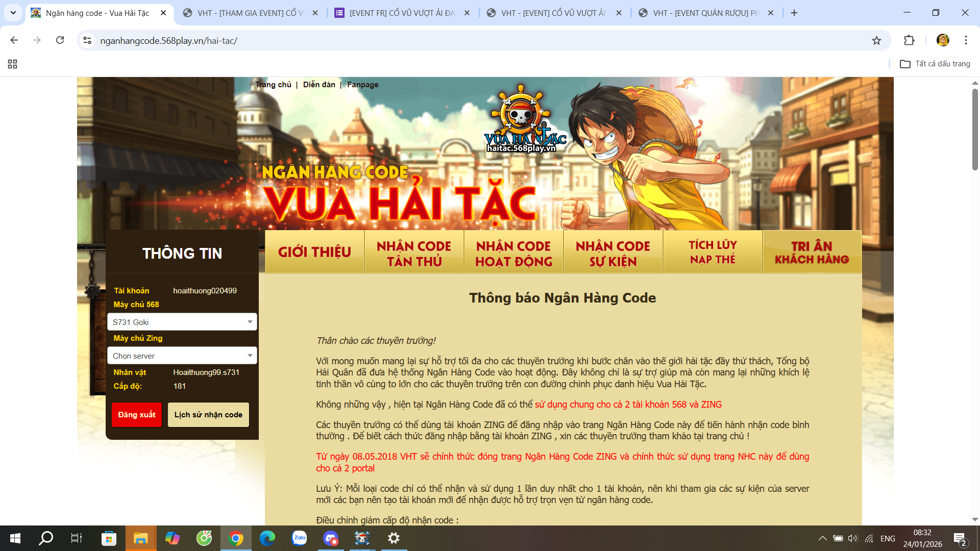The height and width of the screenshot is (551, 980).
Task: Open Lịch sử nhận code history
Action: [x=208, y=415]
